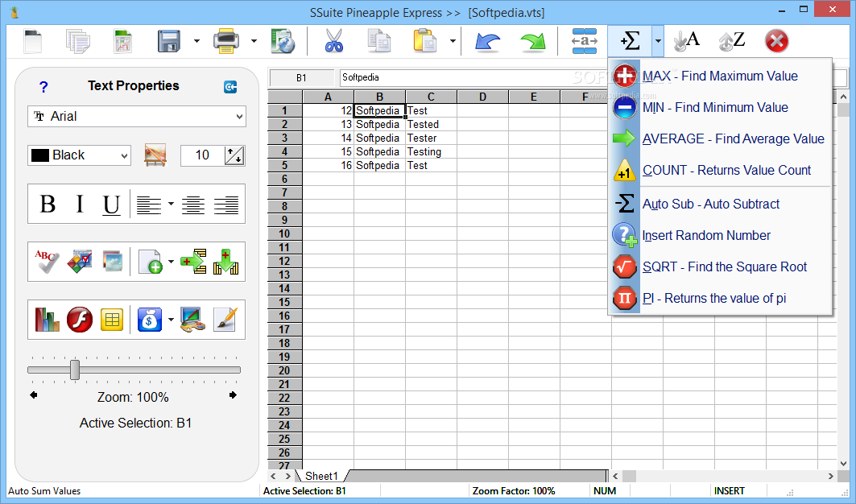856x504 pixels.
Task: Select PI - Returns the value of pi
Action: (x=720, y=298)
